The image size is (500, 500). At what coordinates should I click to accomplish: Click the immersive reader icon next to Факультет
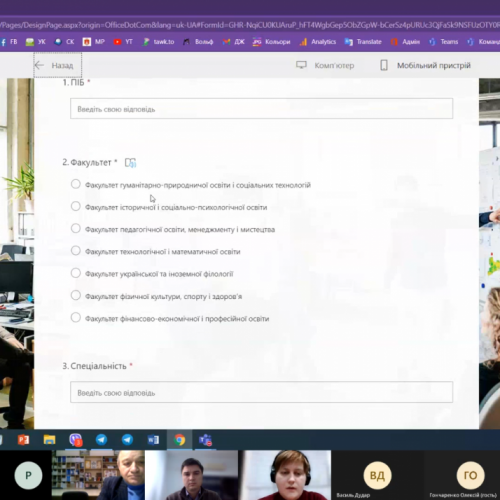tap(130, 163)
